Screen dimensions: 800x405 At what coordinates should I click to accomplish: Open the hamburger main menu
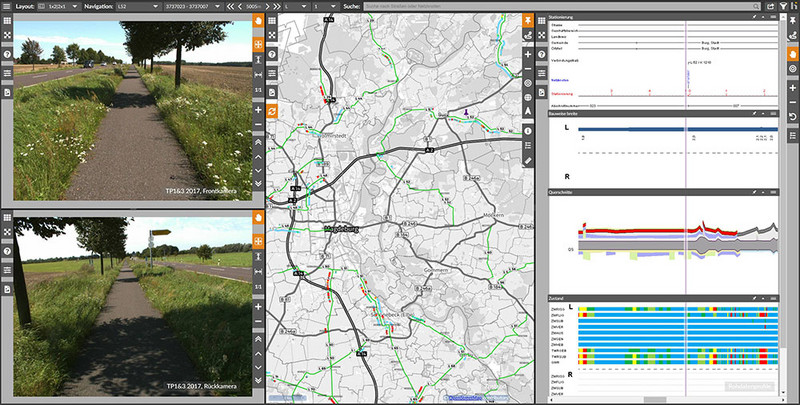pyautogui.click(x=6, y=7)
